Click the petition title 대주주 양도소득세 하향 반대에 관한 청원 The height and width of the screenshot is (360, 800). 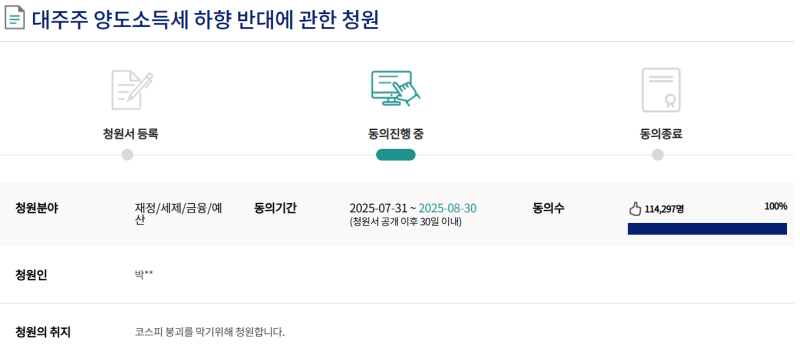pyautogui.click(x=206, y=19)
